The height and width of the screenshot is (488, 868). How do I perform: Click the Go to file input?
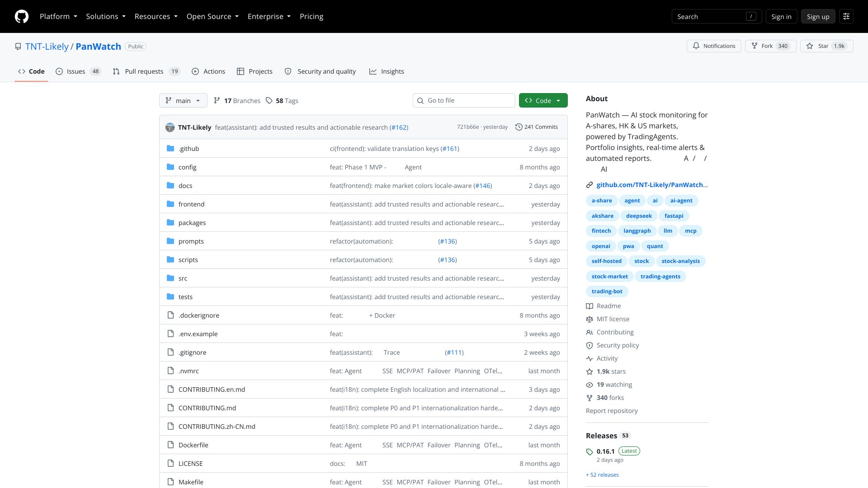[x=464, y=100]
